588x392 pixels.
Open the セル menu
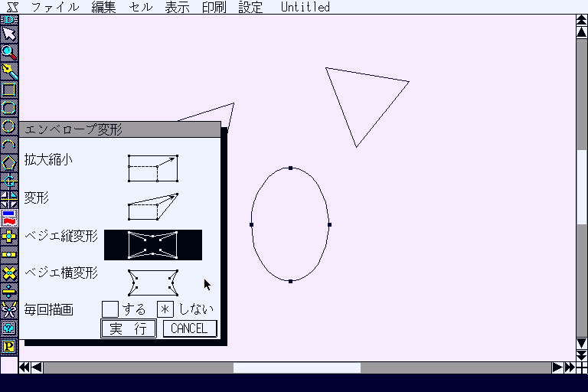[141, 7]
